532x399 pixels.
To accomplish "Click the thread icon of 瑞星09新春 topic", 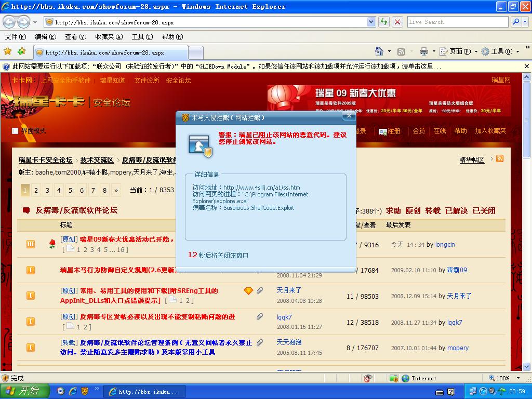I will coord(31,244).
